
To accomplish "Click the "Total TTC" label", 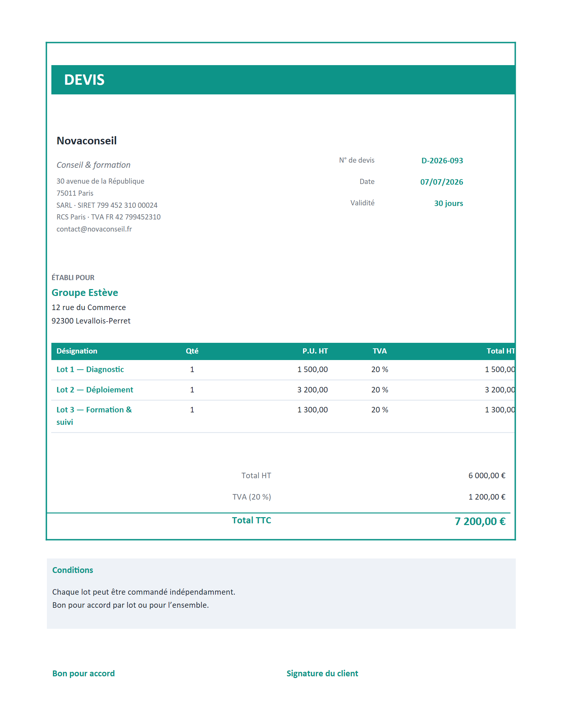I will pos(252,521).
